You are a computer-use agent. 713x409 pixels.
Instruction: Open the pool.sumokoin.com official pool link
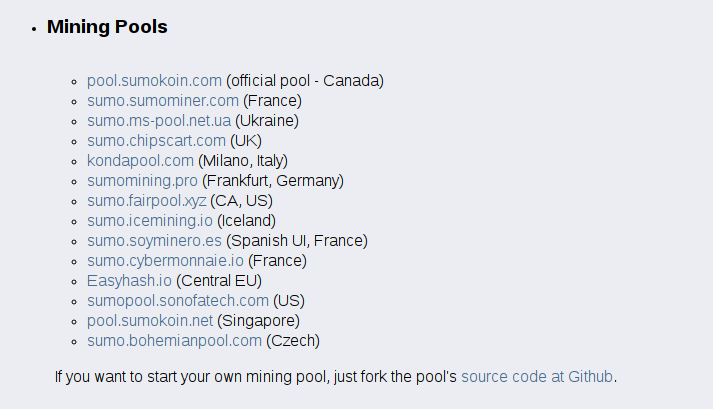[x=154, y=81]
